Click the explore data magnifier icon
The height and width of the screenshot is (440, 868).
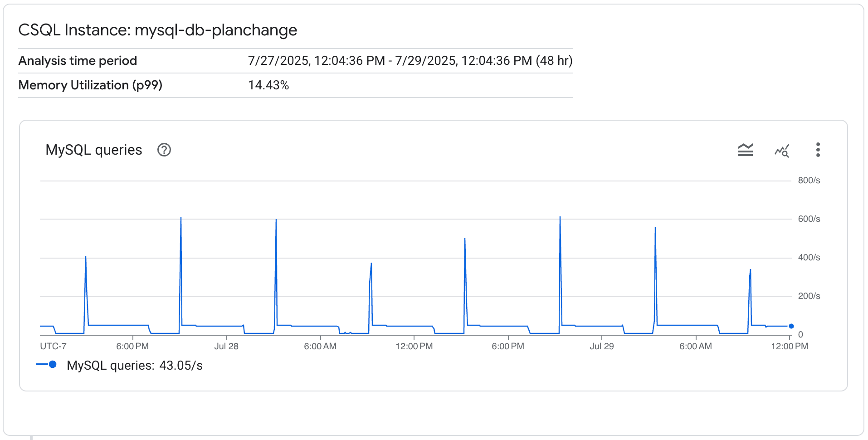coord(782,150)
